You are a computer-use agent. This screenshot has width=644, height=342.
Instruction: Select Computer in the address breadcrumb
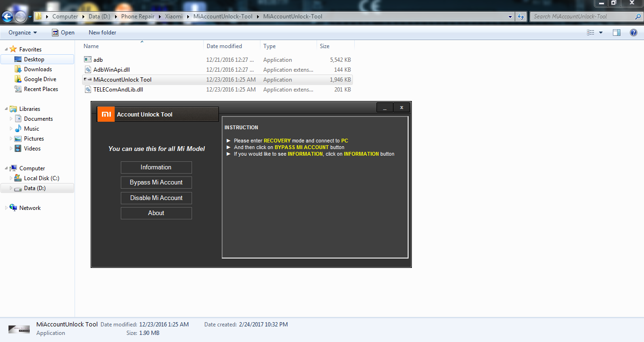(x=65, y=17)
